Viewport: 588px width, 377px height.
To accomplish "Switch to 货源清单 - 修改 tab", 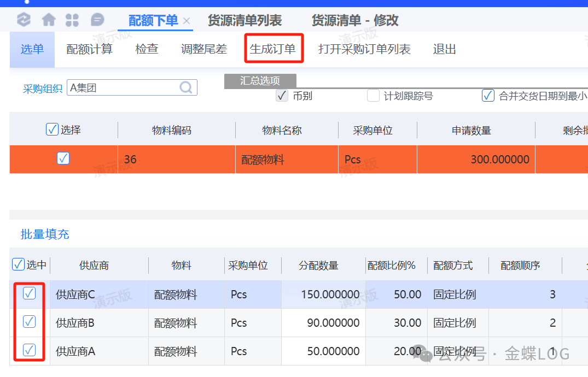I will pos(355,21).
